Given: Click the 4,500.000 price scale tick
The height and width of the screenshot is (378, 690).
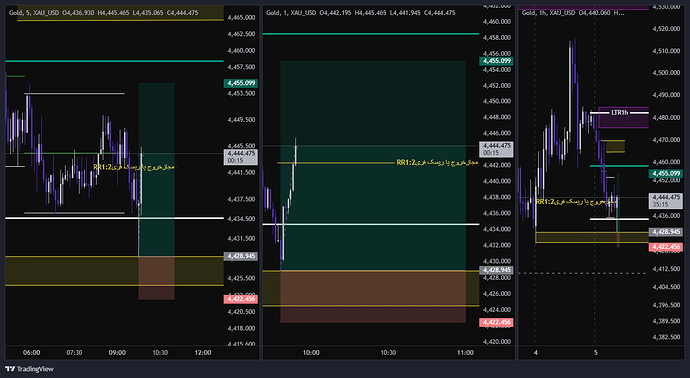Looking at the screenshot, I should [x=666, y=73].
